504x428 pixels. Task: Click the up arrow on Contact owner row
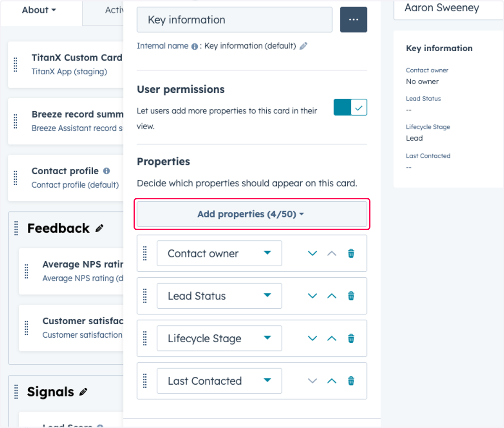[x=332, y=253]
